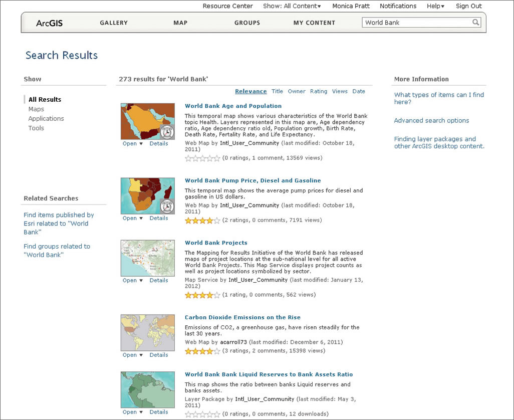Image resolution: width=514 pixels, height=420 pixels.
Task: Go to My Content tab
Action: [314, 23]
